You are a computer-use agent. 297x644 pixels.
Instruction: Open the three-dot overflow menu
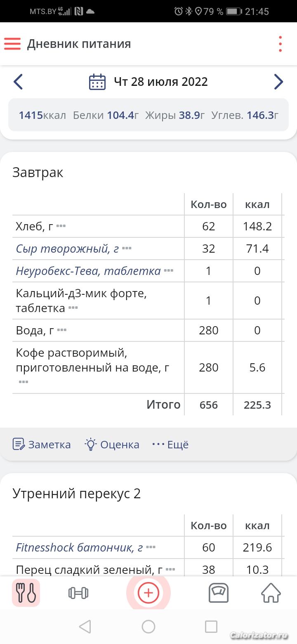[280, 44]
